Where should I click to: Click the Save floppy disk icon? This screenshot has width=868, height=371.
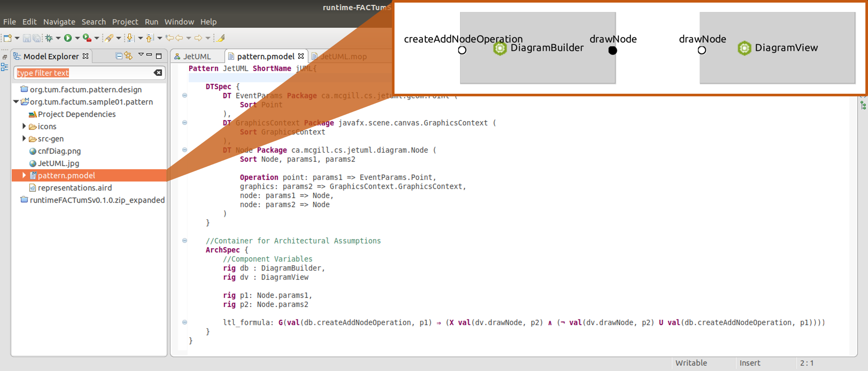26,38
